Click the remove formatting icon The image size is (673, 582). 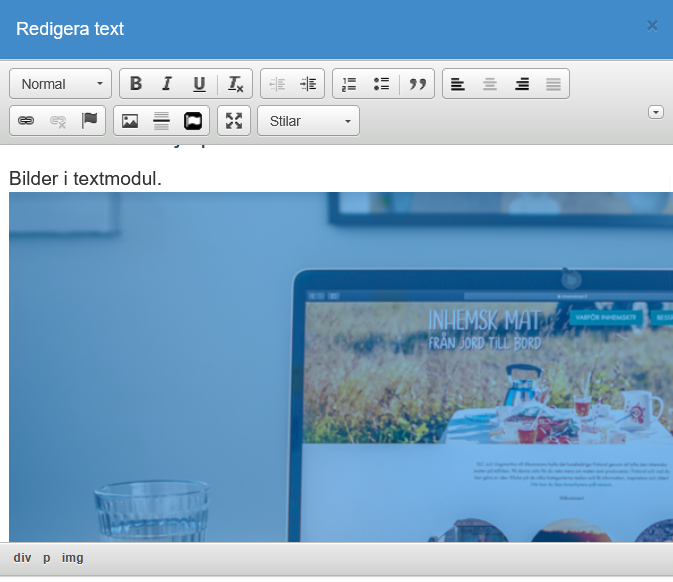235,84
